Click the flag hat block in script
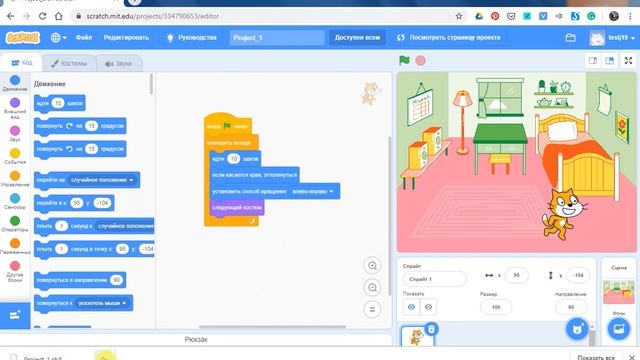 [x=227, y=124]
